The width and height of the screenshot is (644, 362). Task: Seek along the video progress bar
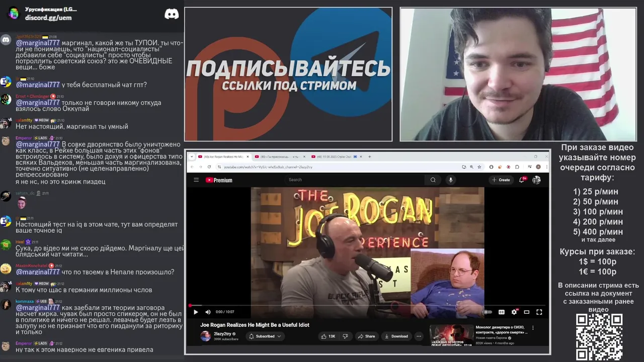367,305
